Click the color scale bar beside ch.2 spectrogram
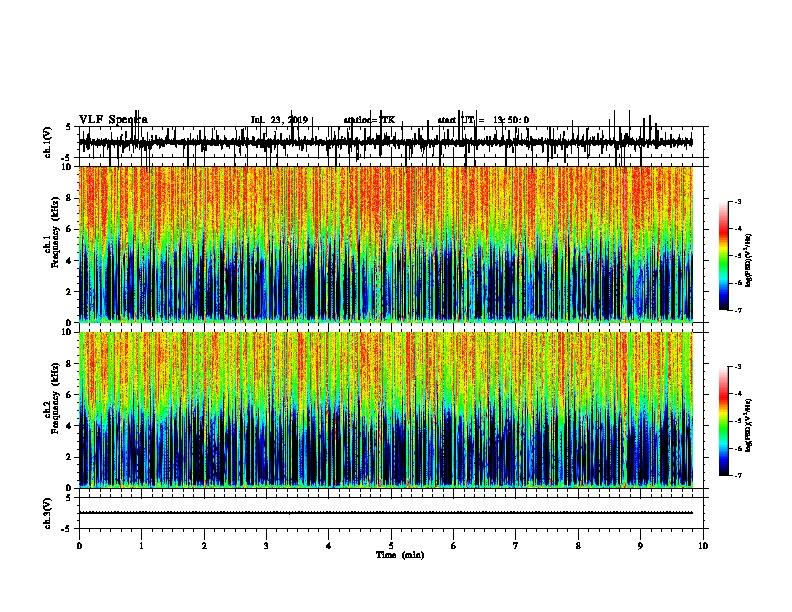The image size is (792, 612). [723, 421]
